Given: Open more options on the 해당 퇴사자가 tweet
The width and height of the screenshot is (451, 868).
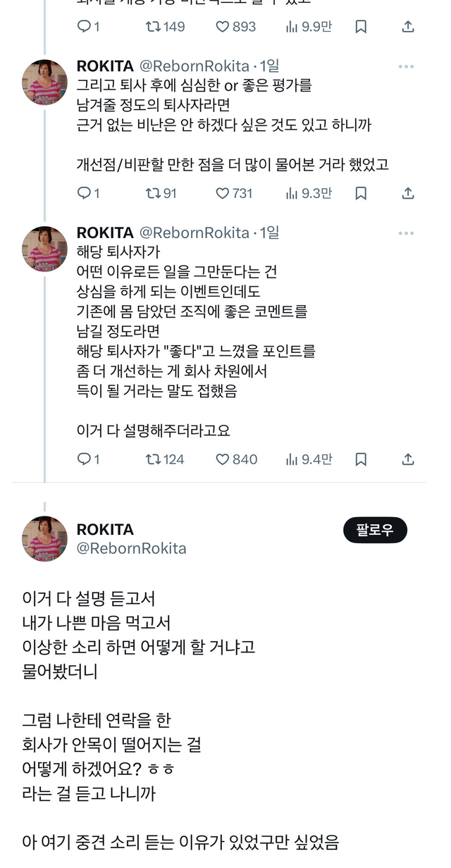Looking at the screenshot, I should (406, 233).
